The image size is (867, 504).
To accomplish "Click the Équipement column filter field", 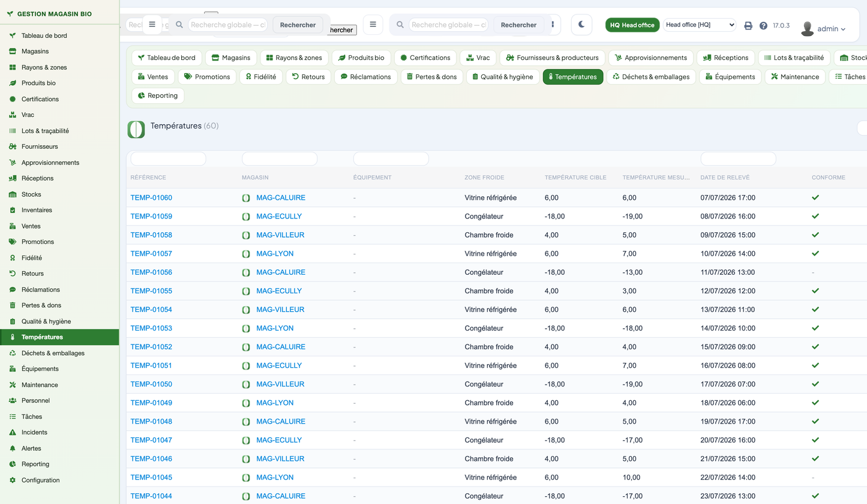I will (x=391, y=159).
